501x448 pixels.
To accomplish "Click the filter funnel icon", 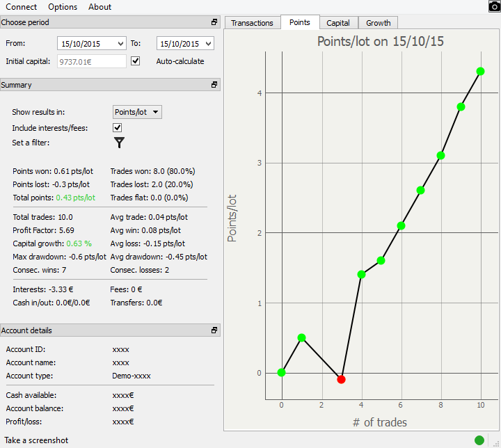I will [x=120, y=143].
